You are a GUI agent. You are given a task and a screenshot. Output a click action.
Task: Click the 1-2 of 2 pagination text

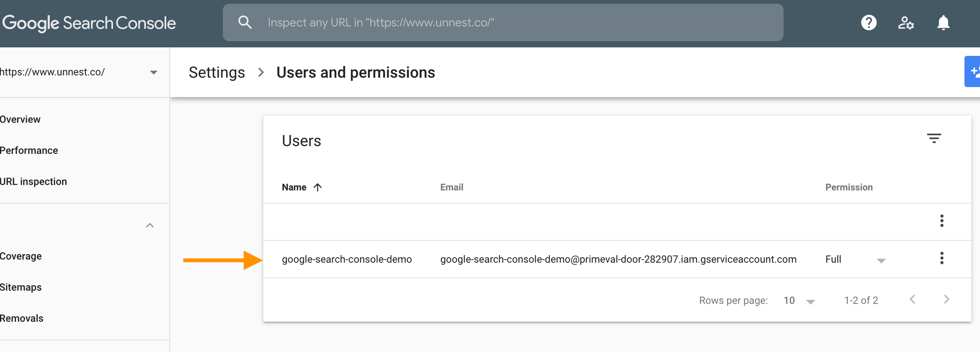click(861, 300)
